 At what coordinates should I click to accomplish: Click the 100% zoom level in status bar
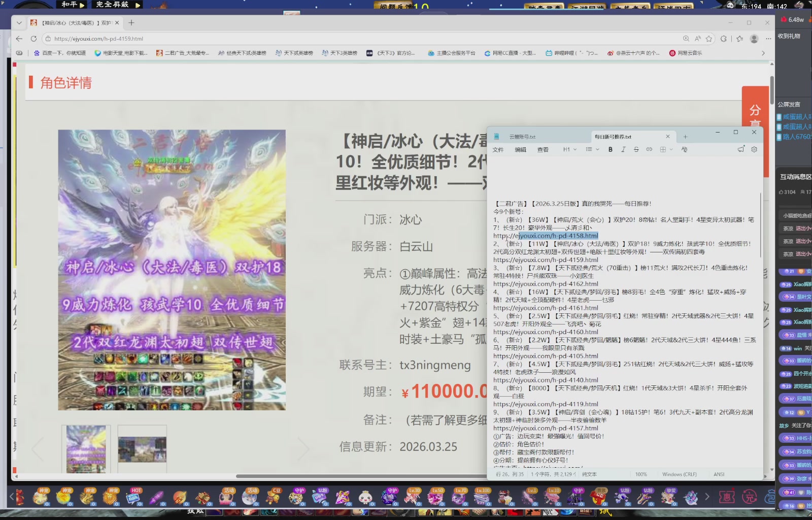[x=641, y=474]
